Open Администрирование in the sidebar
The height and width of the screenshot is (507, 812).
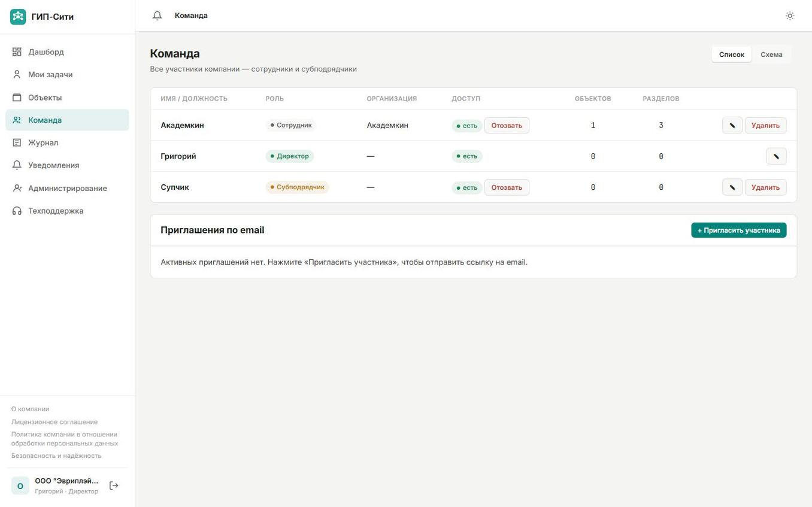67,188
